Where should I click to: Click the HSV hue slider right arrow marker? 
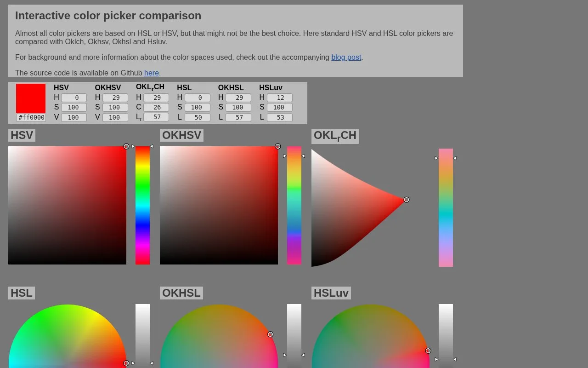[152, 146]
